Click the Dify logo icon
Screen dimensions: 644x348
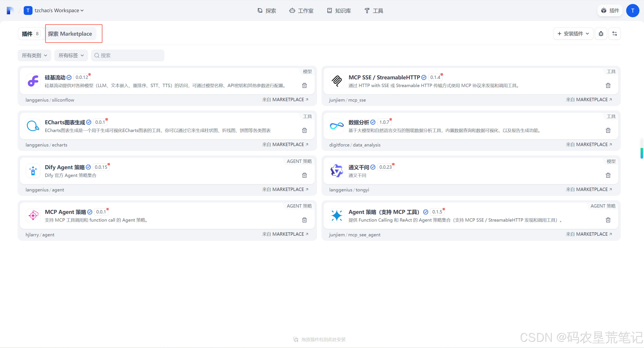(10, 10)
